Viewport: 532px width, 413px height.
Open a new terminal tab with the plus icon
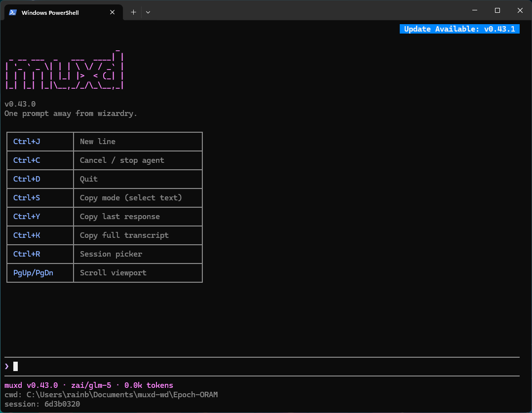[133, 12]
